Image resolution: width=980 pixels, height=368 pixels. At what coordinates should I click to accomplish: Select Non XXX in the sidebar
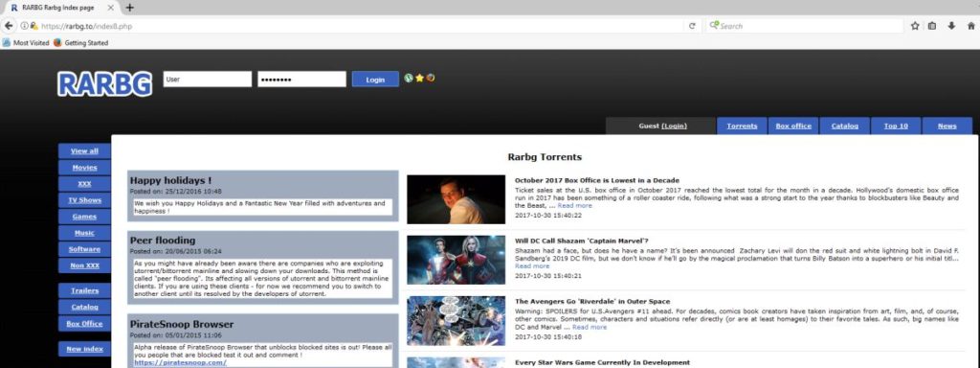coord(84,264)
